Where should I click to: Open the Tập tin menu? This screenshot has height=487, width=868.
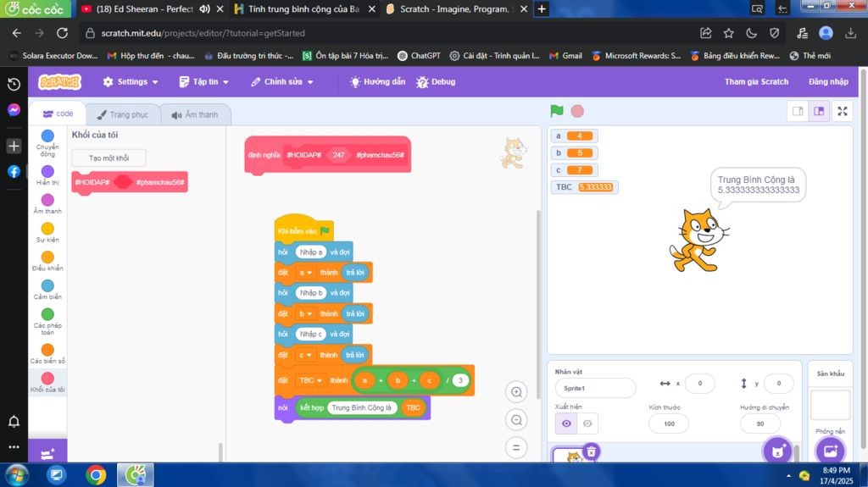(x=203, y=82)
